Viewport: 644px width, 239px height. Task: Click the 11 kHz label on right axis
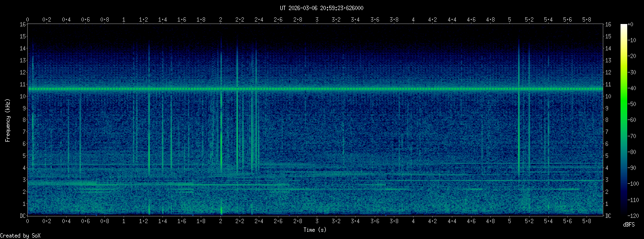[x=609, y=84]
